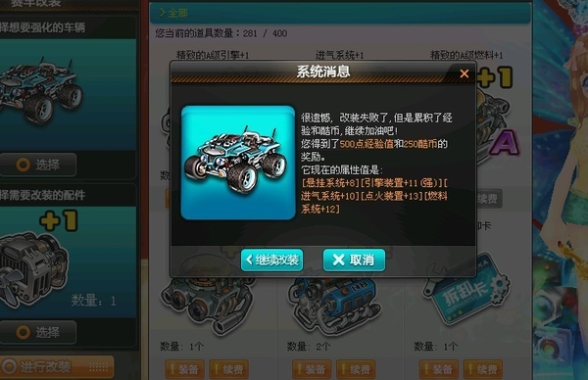Close the 系统消息 dialog with X
Image resolution: width=588 pixels, height=380 pixels.
465,73
